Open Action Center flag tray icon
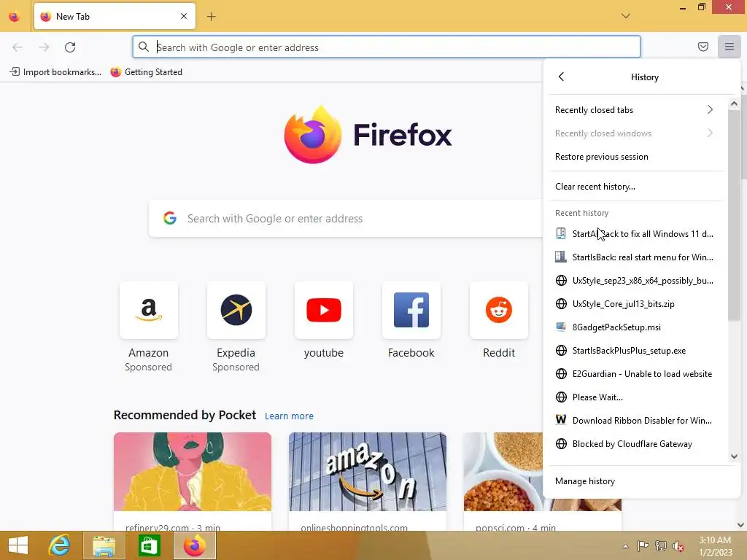The width and height of the screenshot is (747, 560). (643, 545)
